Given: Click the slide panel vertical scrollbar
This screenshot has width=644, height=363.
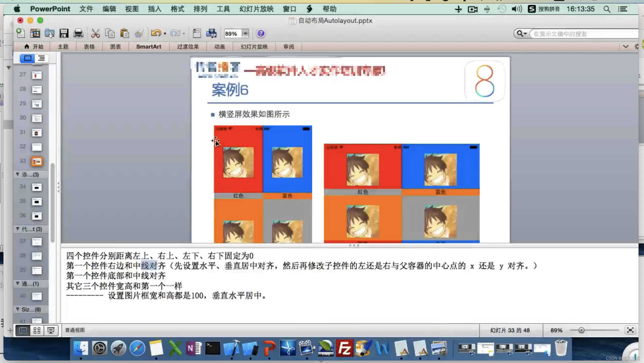Looking at the screenshot, I should 53,202.
